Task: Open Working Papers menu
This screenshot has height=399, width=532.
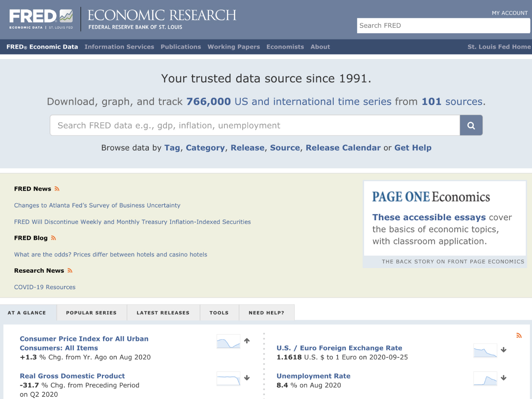Action: coord(234,47)
